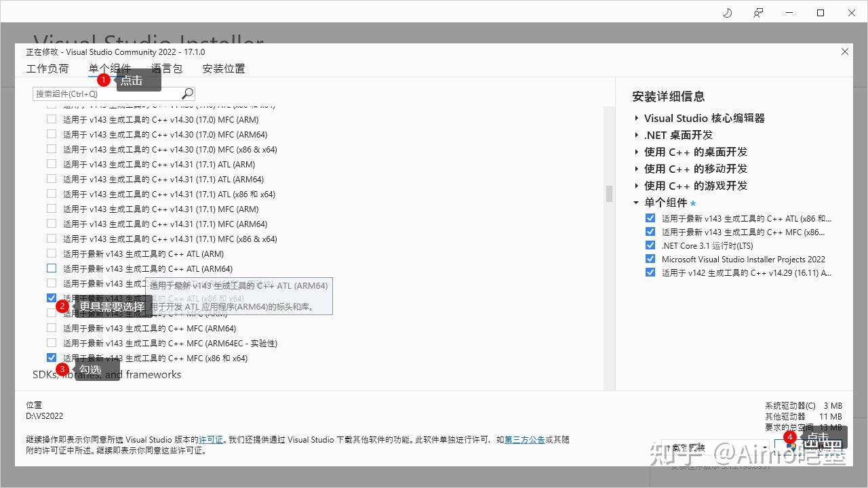Uncheck .NET Core 3.1 运行时(LTS) in 安装详细信息
This screenshot has width=868, height=488.
650,245
